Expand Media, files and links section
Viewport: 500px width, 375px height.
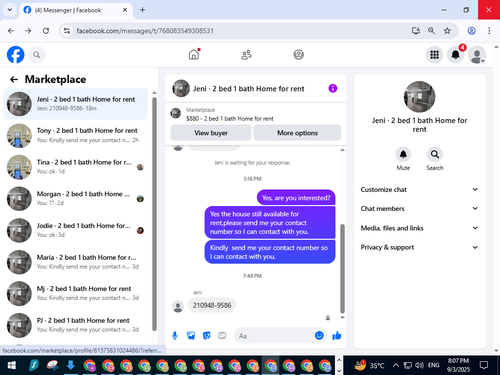[419, 228]
